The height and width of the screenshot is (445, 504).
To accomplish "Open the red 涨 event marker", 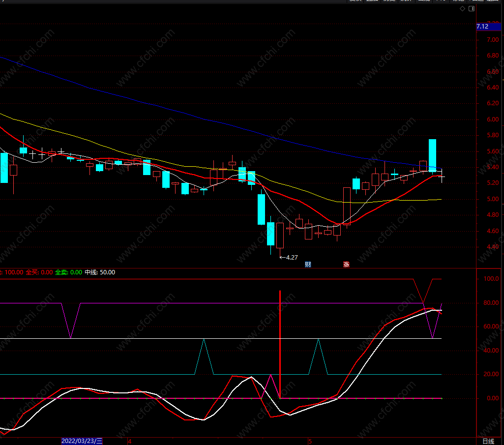I will (x=346, y=265).
